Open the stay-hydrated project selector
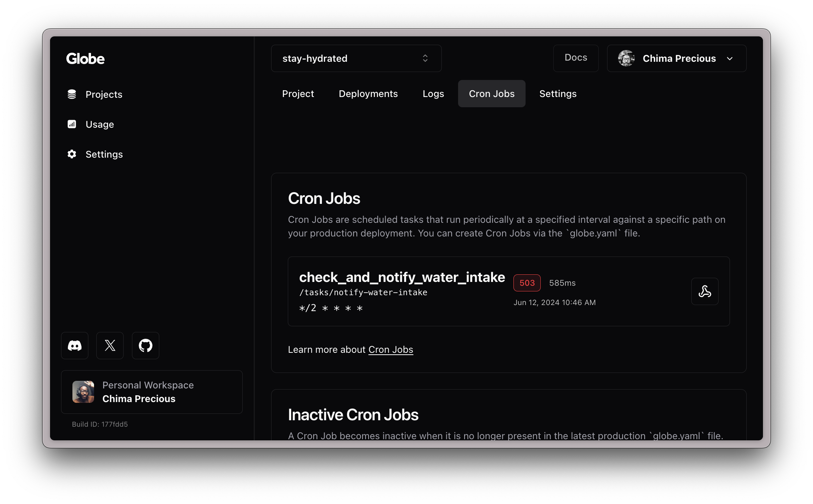 (x=356, y=58)
